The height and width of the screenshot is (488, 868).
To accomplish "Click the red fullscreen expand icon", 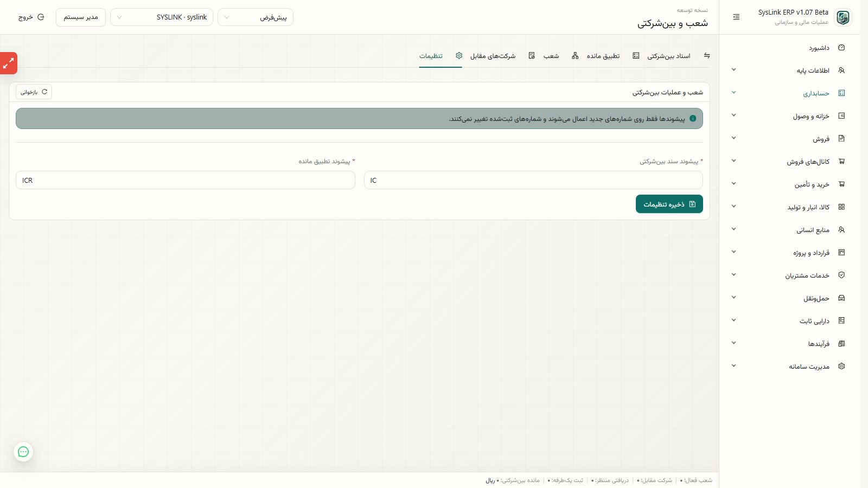I will click(8, 63).
